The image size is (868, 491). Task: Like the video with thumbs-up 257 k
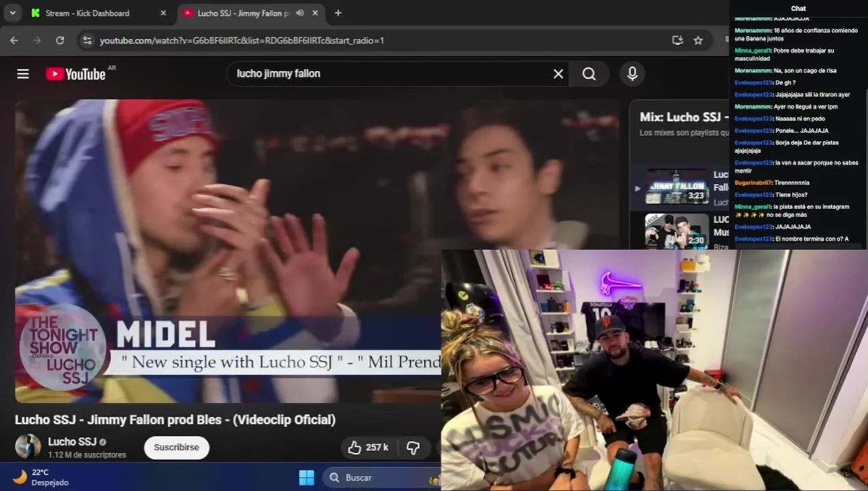(368, 447)
